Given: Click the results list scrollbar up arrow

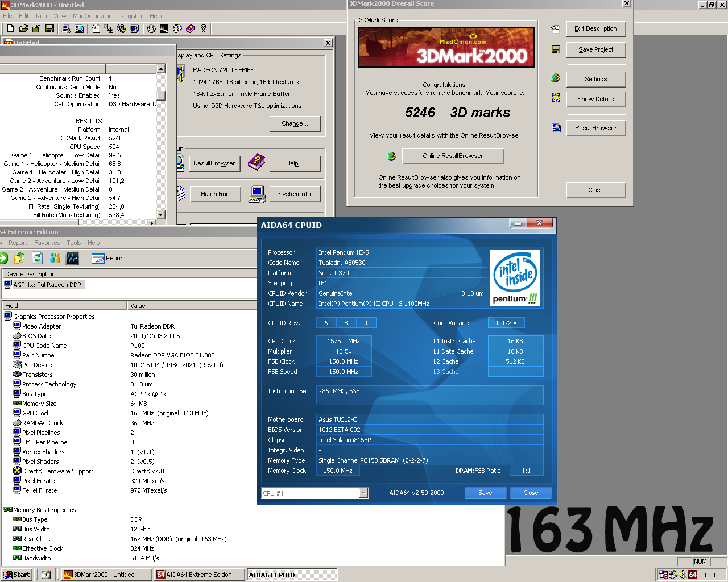Looking at the screenshot, I should (x=161, y=69).
